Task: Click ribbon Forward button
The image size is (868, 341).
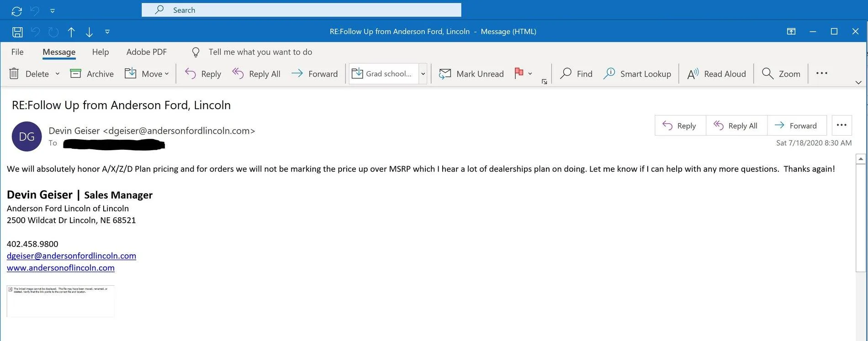Action: coord(315,73)
